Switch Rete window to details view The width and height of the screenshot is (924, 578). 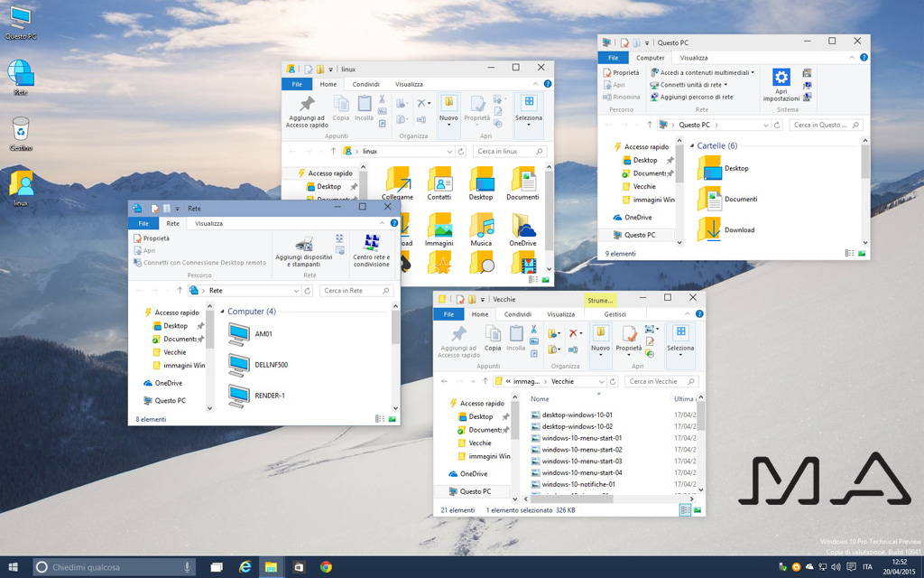click(x=380, y=419)
